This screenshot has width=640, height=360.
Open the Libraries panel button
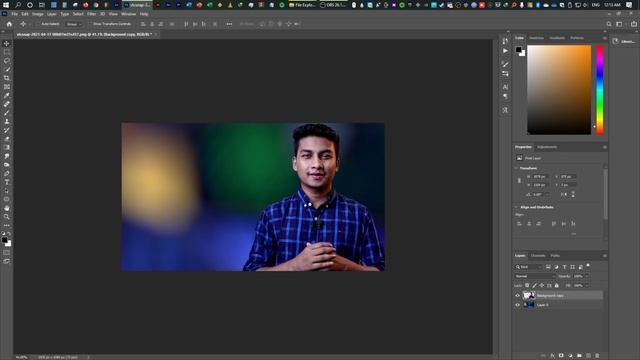click(624, 41)
